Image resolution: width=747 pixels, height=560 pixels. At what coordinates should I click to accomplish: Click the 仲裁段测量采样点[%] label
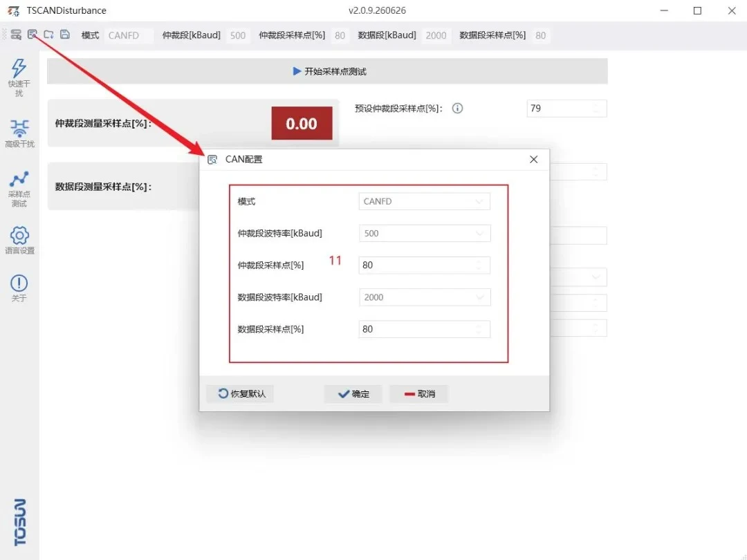click(x=103, y=124)
